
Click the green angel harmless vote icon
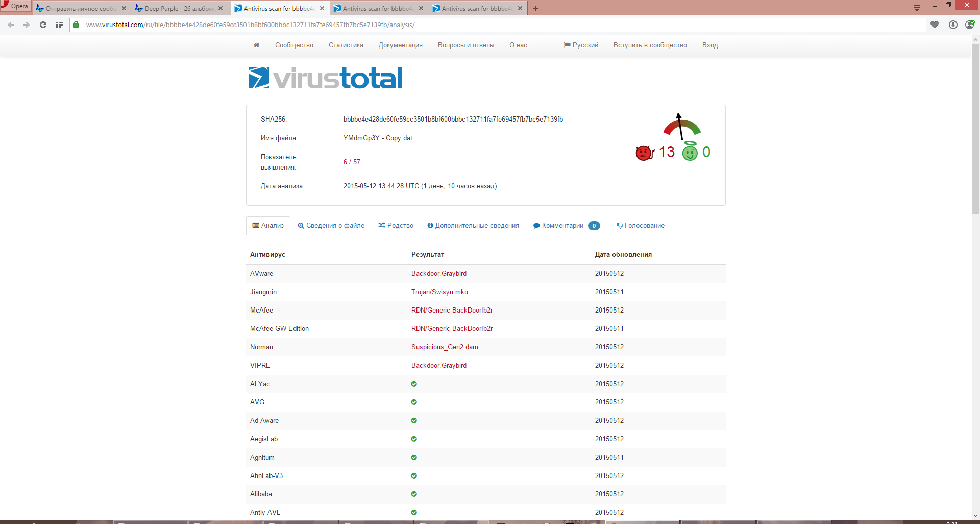click(x=690, y=152)
